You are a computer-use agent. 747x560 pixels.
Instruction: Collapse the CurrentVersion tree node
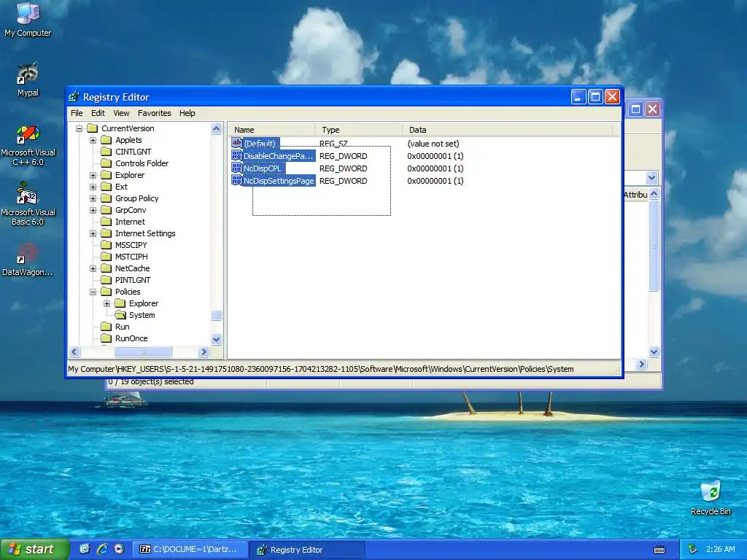point(80,128)
